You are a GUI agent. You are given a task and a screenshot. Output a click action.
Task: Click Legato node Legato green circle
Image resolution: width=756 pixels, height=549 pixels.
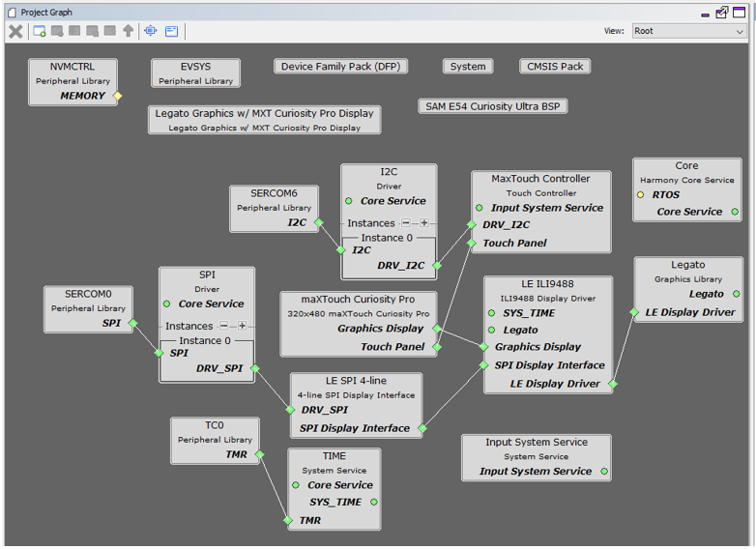(x=737, y=294)
